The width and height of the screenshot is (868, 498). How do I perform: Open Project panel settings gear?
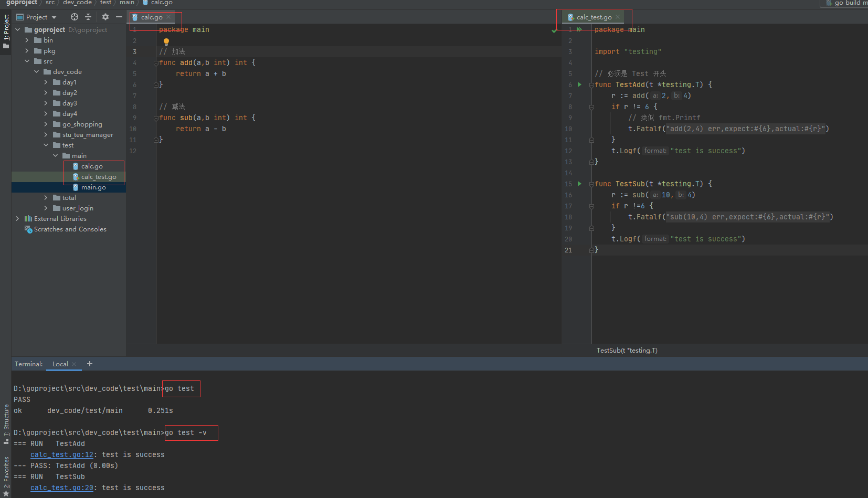105,17
